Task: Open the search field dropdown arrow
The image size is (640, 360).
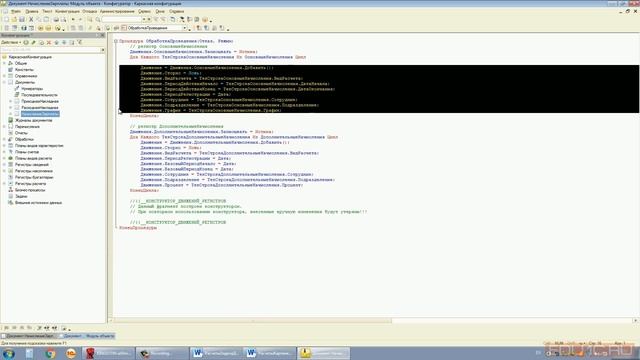Action: (x=144, y=20)
